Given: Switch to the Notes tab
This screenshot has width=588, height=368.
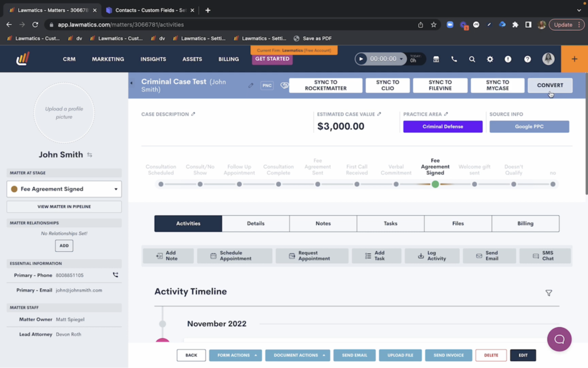Looking at the screenshot, I should 323,224.
